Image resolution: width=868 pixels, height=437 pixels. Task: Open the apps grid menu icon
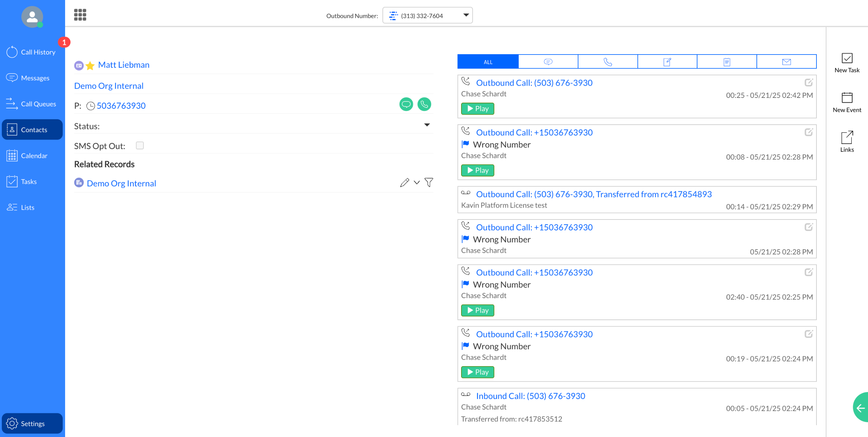point(80,15)
